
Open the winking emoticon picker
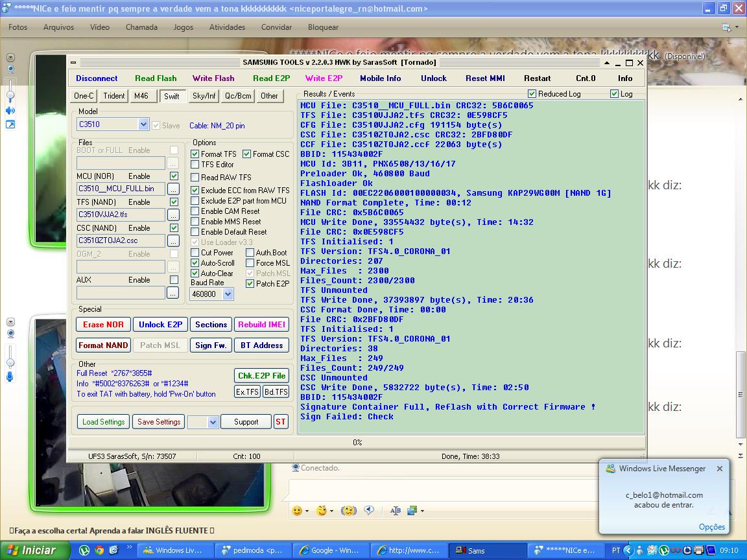(x=322, y=511)
